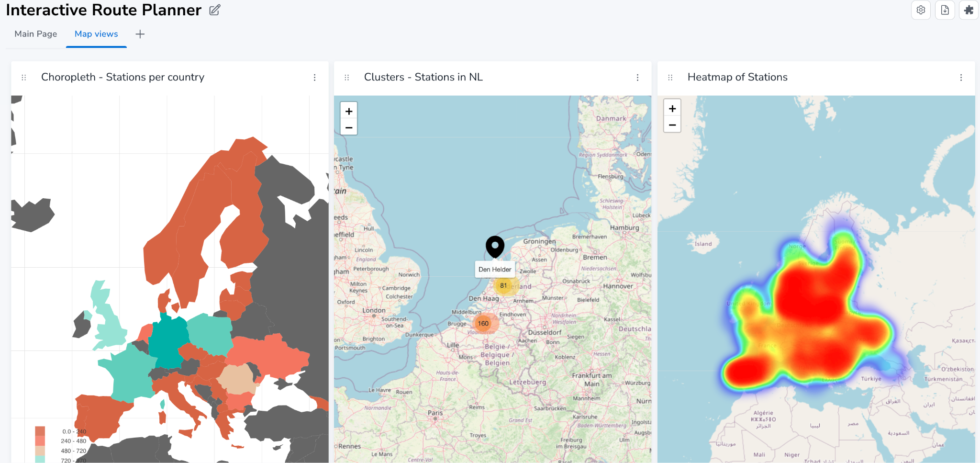Image resolution: width=980 pixels, height=463 pixels.
Task: Click Poland on the choropleth map
Action: coord(210,333)
